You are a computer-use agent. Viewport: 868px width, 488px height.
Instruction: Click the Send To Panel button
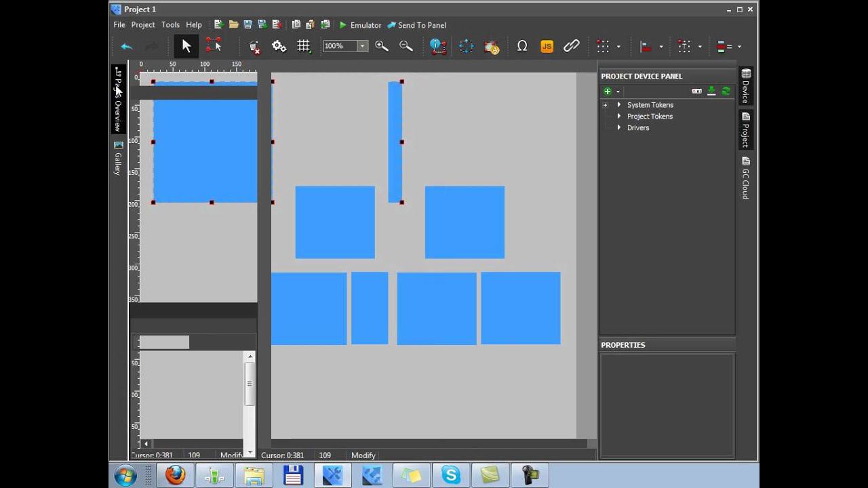(x=416, y=25)
